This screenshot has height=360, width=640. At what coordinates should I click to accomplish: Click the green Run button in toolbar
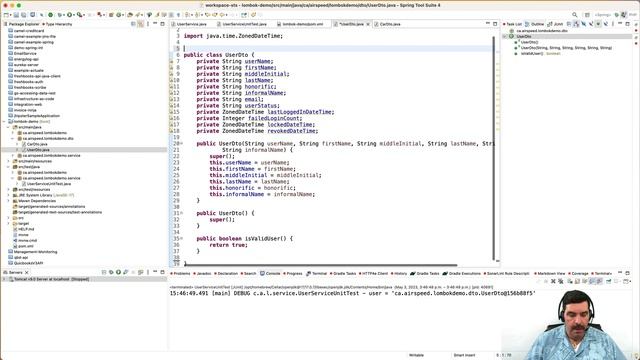pyautogui.click(x=69, y=15)
